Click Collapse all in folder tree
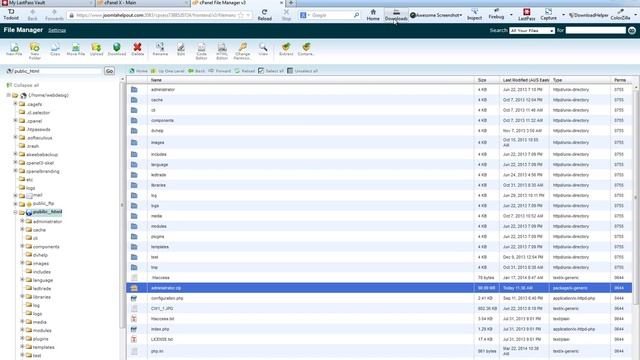This screenshot has height=360, width=640. click(x=23, y=85)
